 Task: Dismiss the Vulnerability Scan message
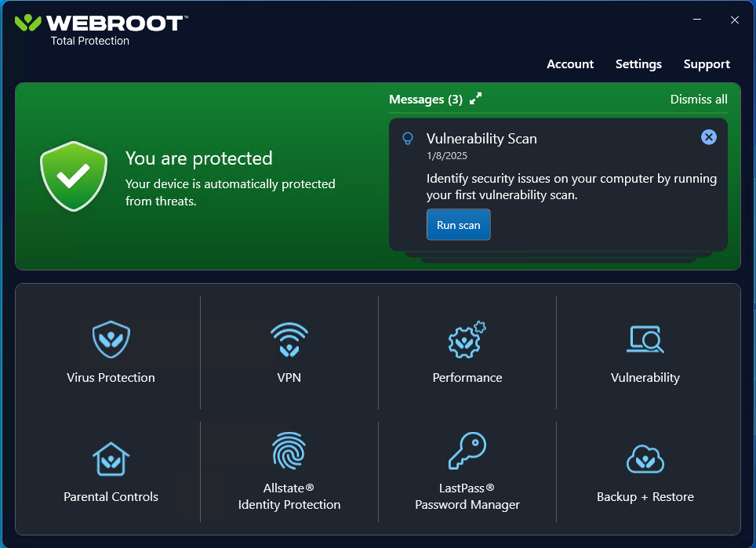coord(708,137)
